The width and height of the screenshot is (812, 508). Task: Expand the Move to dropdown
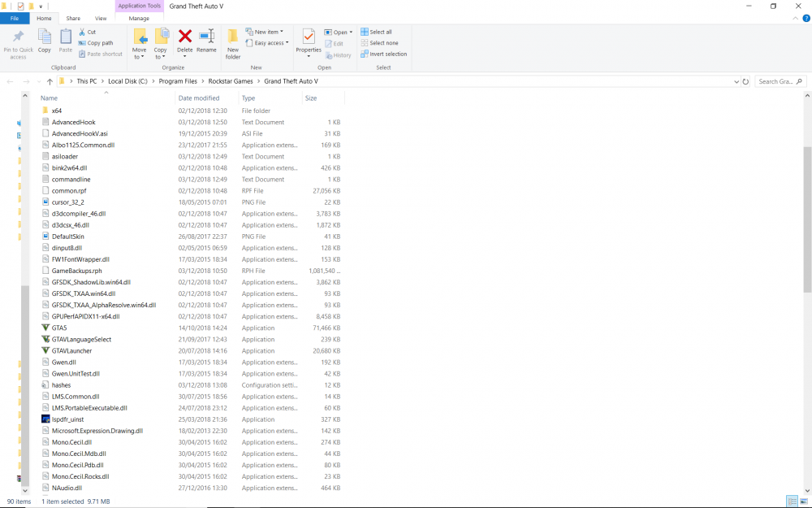pyautogui.click(x=139, y=57)
